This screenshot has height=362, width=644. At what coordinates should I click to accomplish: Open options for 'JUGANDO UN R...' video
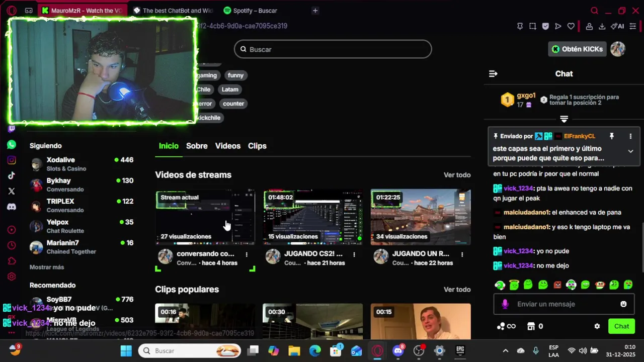462,254
